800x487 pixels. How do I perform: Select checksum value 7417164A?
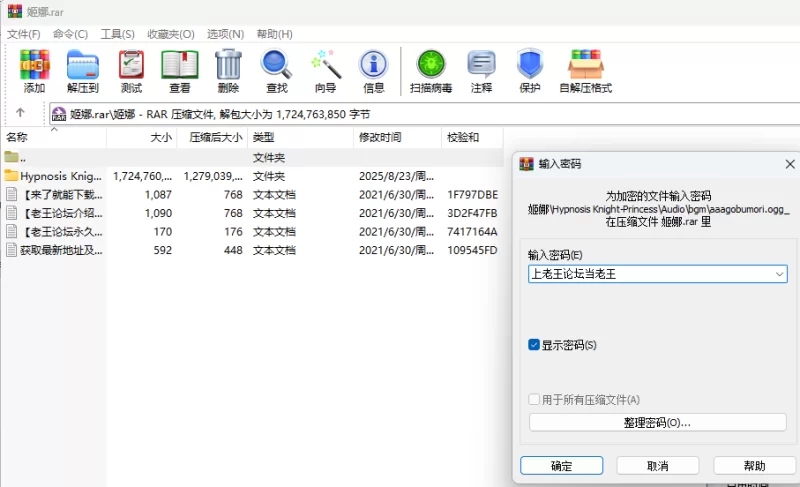click(x=472, y=232)
